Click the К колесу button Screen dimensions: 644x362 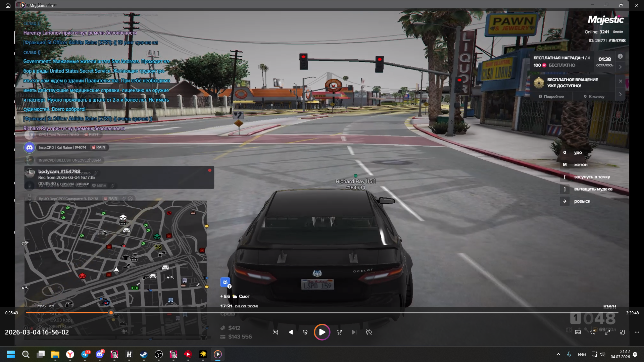pos(594,97)
